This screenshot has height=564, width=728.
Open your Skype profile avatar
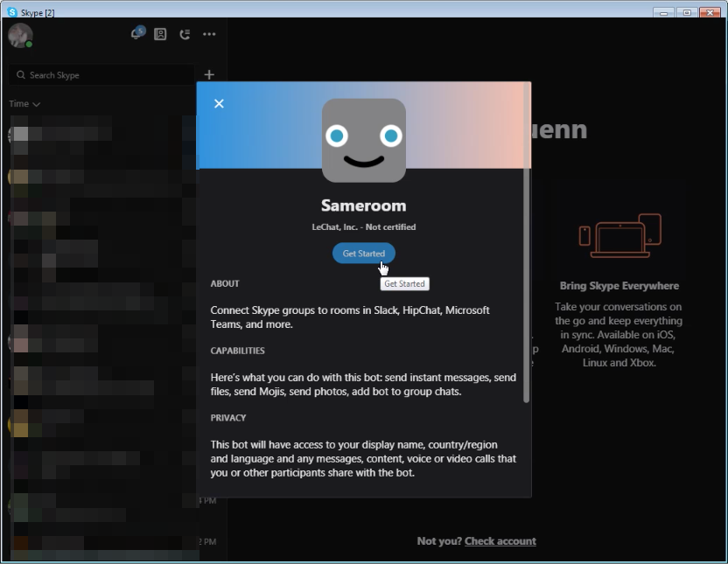(20, 35)
